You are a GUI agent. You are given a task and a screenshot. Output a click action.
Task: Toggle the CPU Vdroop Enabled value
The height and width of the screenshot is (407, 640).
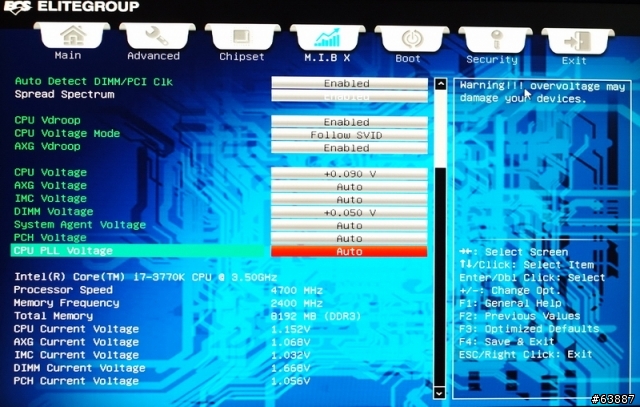(349, 122)
